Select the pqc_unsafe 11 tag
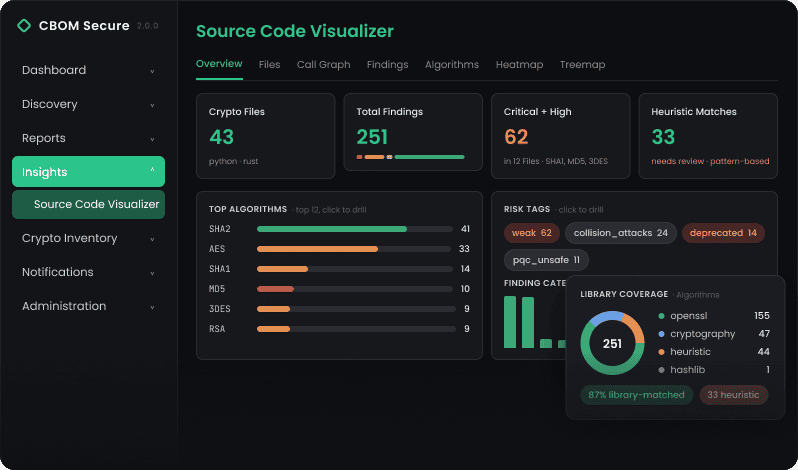Image resolution: width=798 pixels, height=470 pixels. point(546,260)
